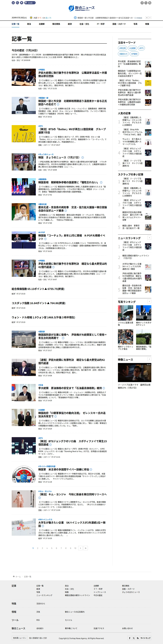The height and width of the screenshot is (644, 163).
Task: Open ranking item 韓国主要紙の朝刊ヘッドライン
Action: tap(136, 257)
